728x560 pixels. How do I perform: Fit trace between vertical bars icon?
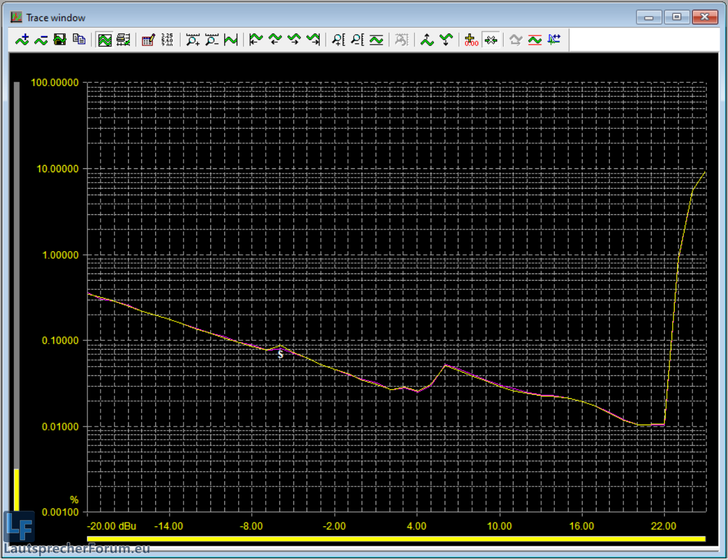(x=231, y=40)
